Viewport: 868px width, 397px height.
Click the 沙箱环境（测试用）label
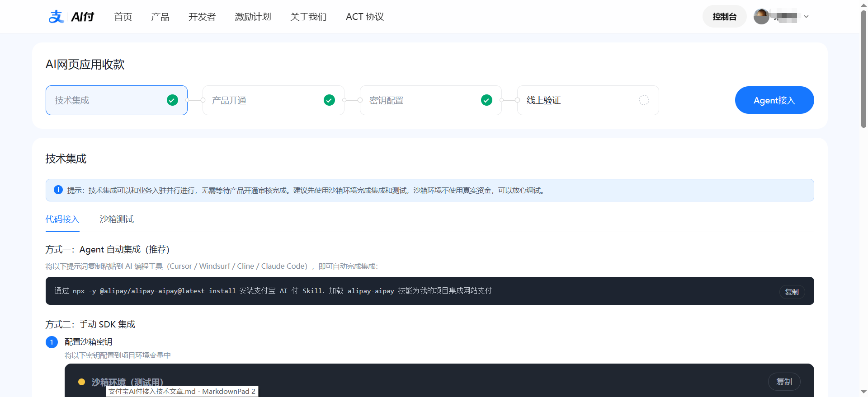[127, 382]
